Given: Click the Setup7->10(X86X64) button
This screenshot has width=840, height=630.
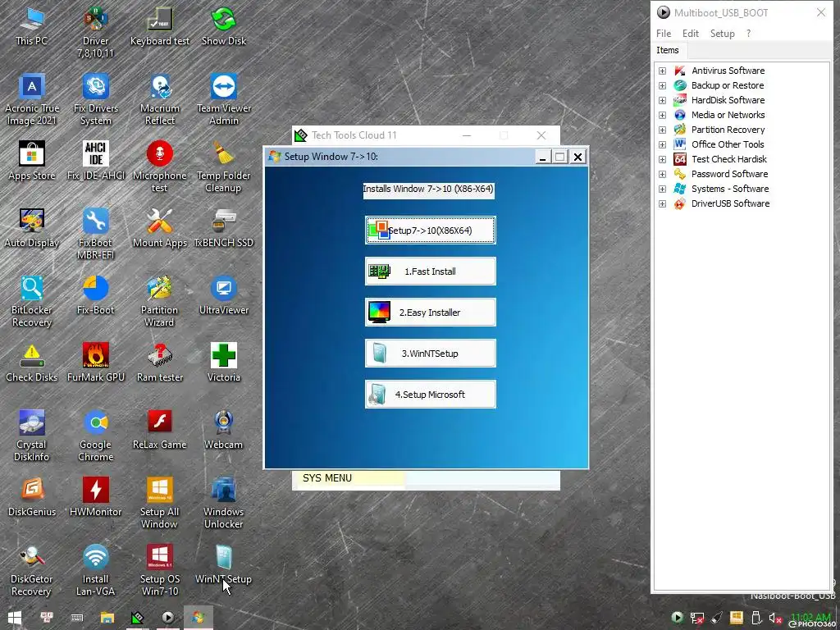Looking at the screenshot, I should [x=430, y=231].
